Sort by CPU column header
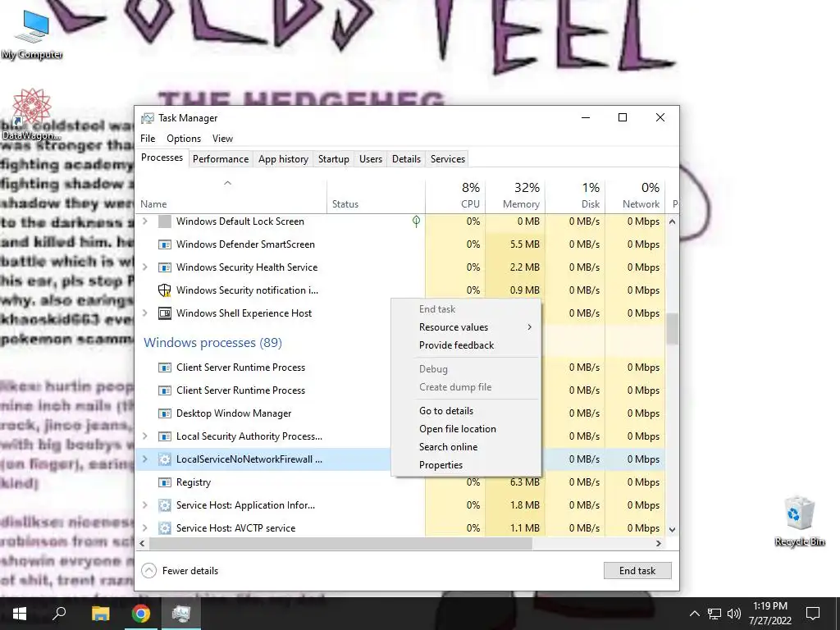The height and width of the screenshot is (630, 840). point(455,196)
